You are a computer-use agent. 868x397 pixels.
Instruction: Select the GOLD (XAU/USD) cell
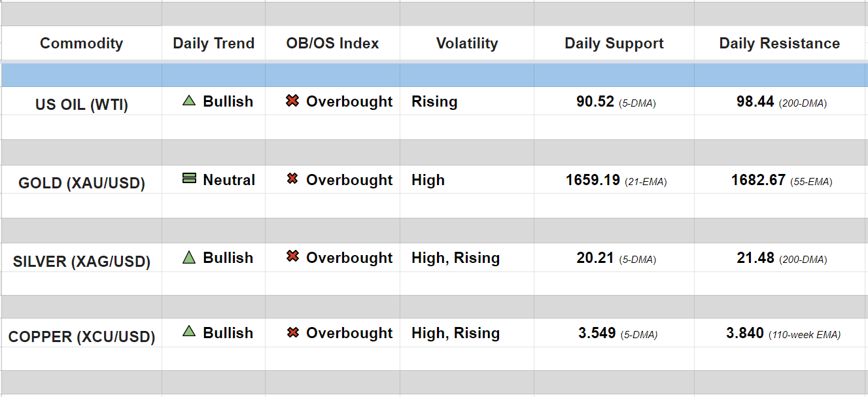[81, 182]
